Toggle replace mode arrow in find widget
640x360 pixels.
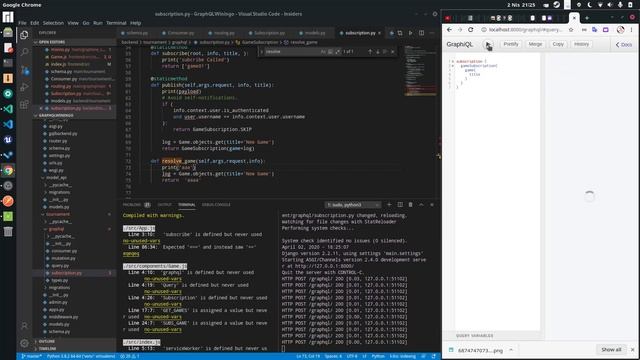click(262, 52)
